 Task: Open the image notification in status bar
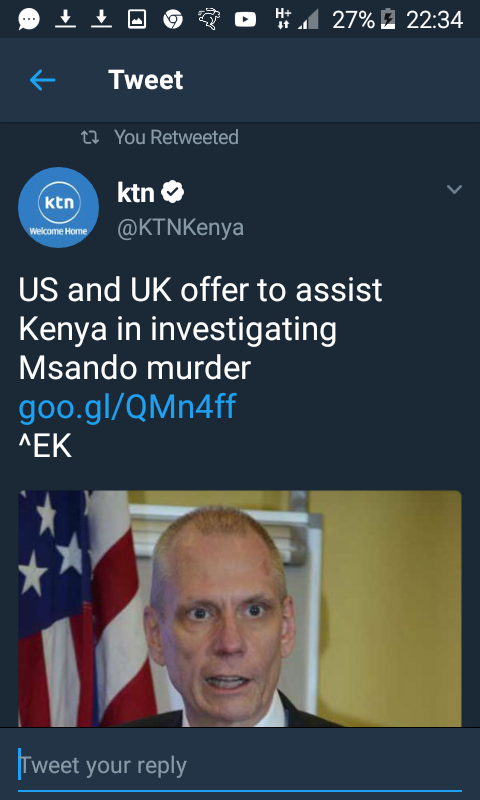click(137, 19)
